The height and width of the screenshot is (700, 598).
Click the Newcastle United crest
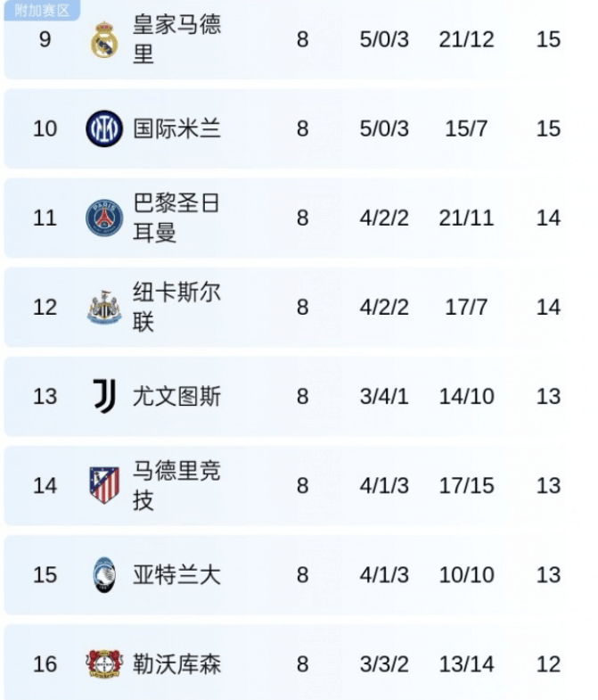pos(104,308)
